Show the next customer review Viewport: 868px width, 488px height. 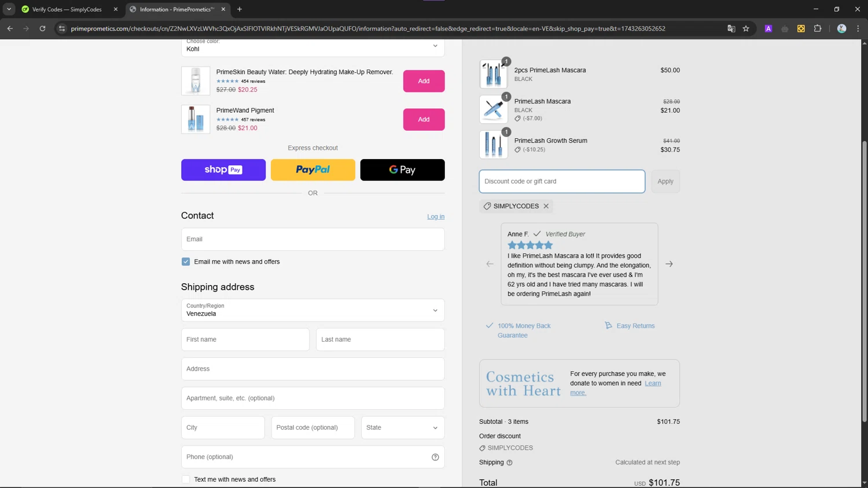tap(669, 264)
